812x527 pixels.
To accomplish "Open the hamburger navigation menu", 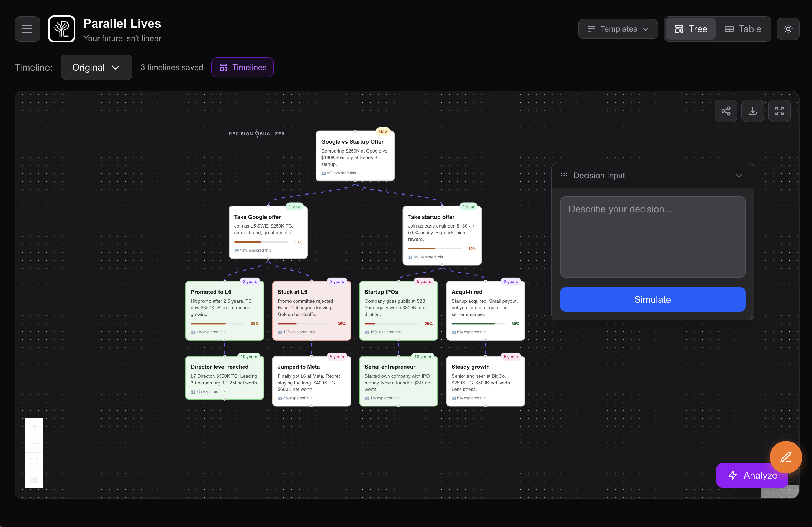I will [x=27, y=29].
